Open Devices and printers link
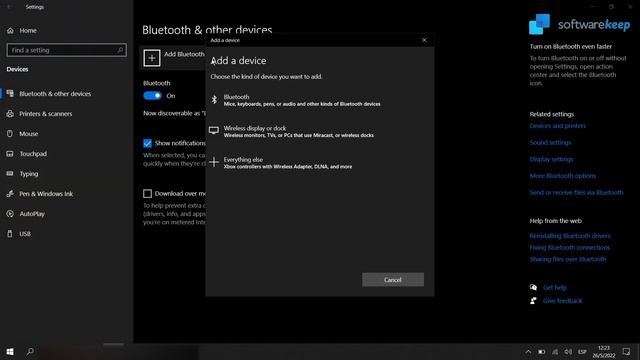640x360 pixels. (x=558, y=126)
